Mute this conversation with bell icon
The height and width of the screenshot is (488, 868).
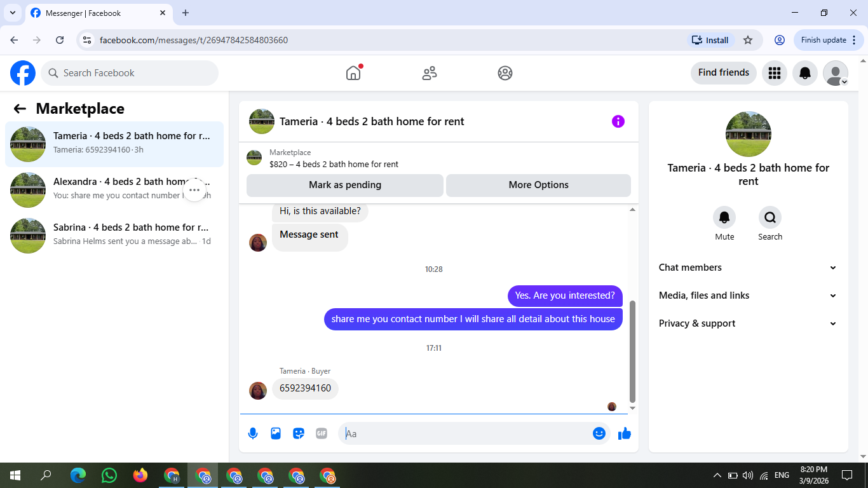point(724,218)
